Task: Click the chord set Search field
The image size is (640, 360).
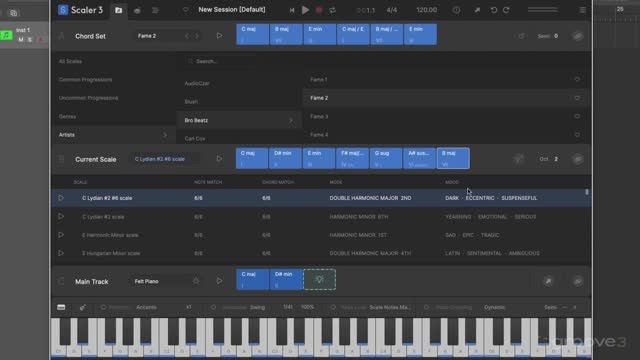Action: pyautogui.click(x=220, y=61)
